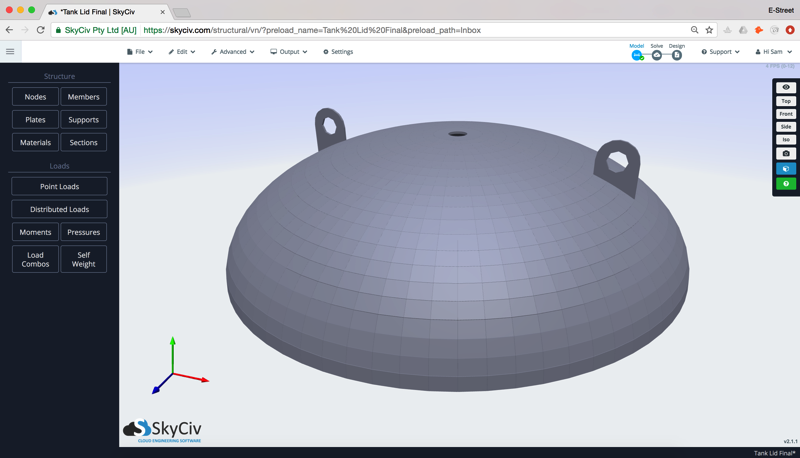The width and height of the screenshot is (800, 458).
Task: Open the Settings menu item
Action: coord(338,52)
